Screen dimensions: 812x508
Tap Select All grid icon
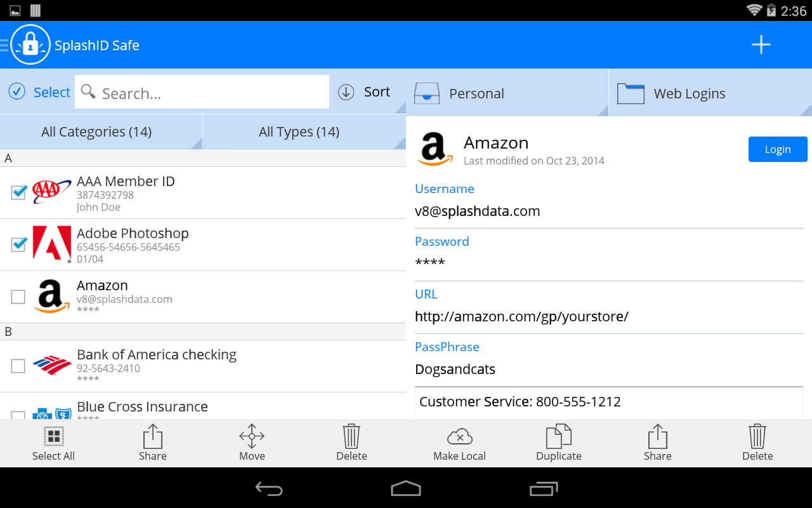[53, 436]
